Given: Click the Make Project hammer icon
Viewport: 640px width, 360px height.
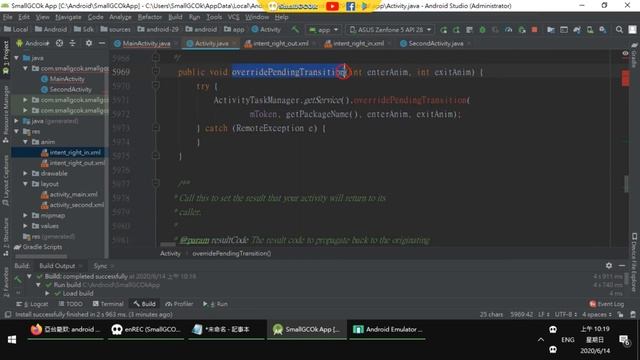Looking at the screenshot, I should (x=295, y=29).
